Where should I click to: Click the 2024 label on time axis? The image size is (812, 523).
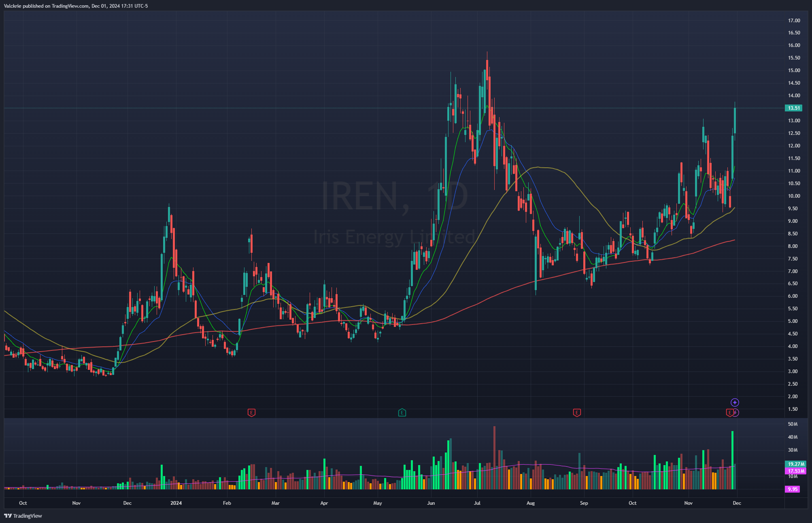click(176, 503)
